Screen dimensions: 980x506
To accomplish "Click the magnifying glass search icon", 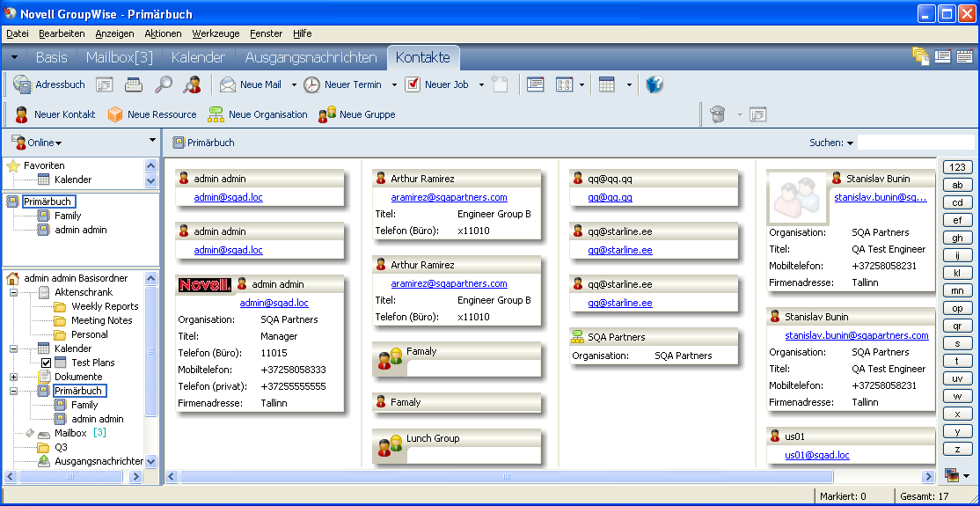I will [163, 84].
